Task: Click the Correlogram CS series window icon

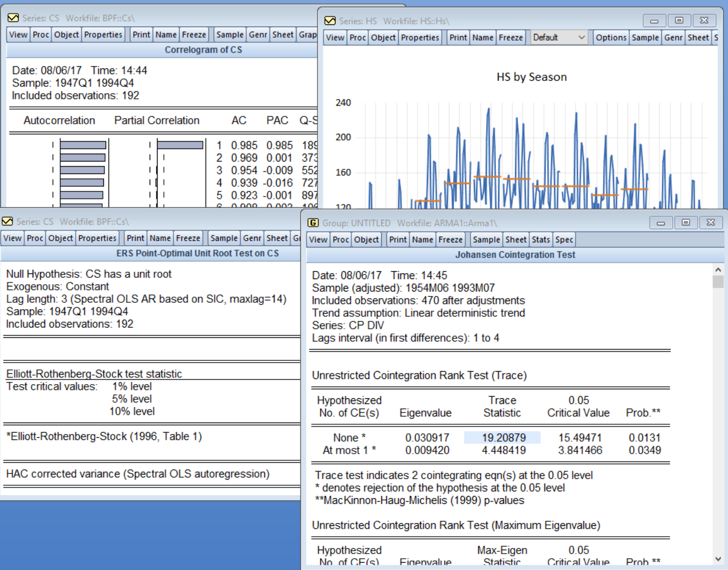Action: tap(13, 18)
